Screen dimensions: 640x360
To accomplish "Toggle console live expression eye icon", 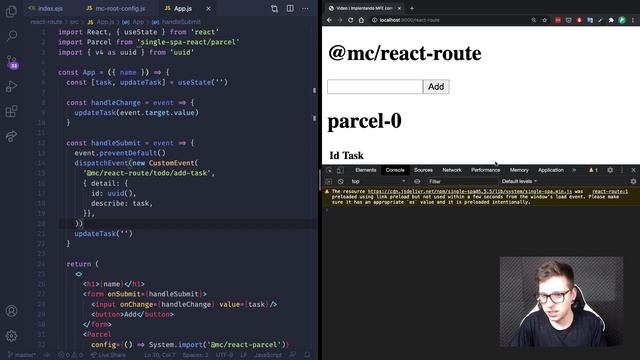I will pyautogui.click(x=417, y=182).
